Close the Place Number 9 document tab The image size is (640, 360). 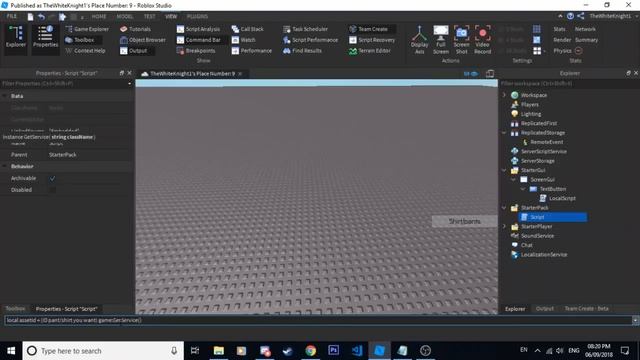[240, 74]
